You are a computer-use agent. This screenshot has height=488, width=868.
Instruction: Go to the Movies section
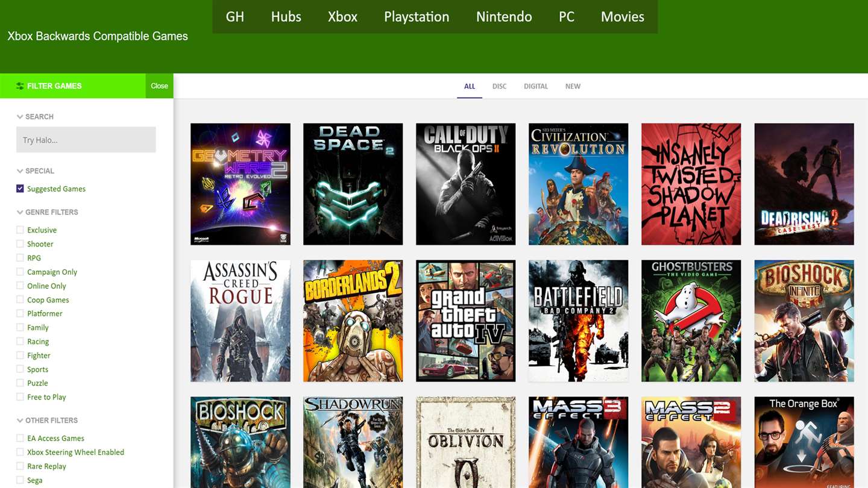point(623,17)
